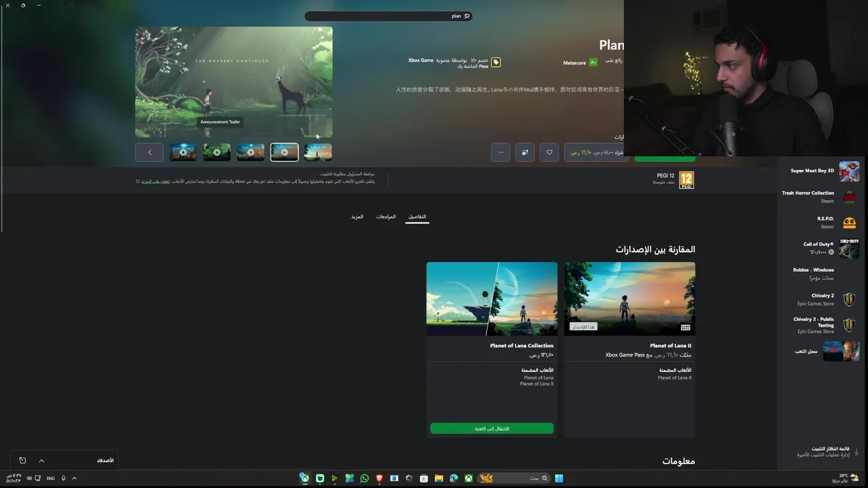This screenshot has width=868, height=488.
Task: Focus the search field containing "plan"
Action: pyautogui.click(x=388, y=16)
